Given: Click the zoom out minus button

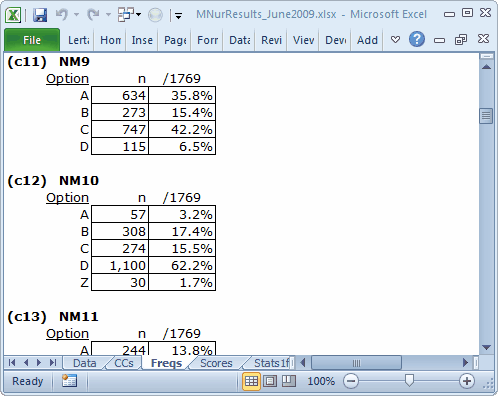Looking at the screenshot, I should click(x=351, y=381).
